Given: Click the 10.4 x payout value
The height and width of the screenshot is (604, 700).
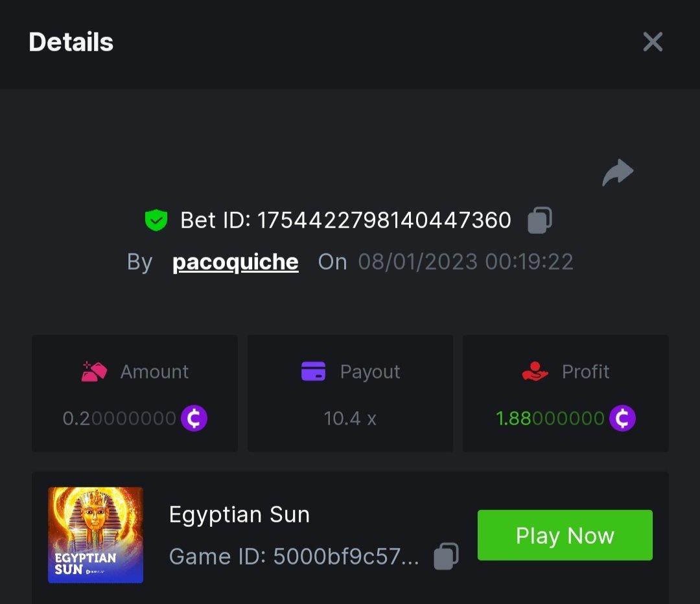Looking at the screenshot, I should coord(350,419).
